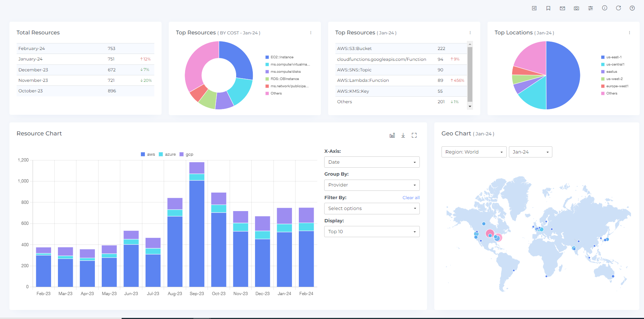Toggle ms.compute/disks legend entry

click(283, 72)
